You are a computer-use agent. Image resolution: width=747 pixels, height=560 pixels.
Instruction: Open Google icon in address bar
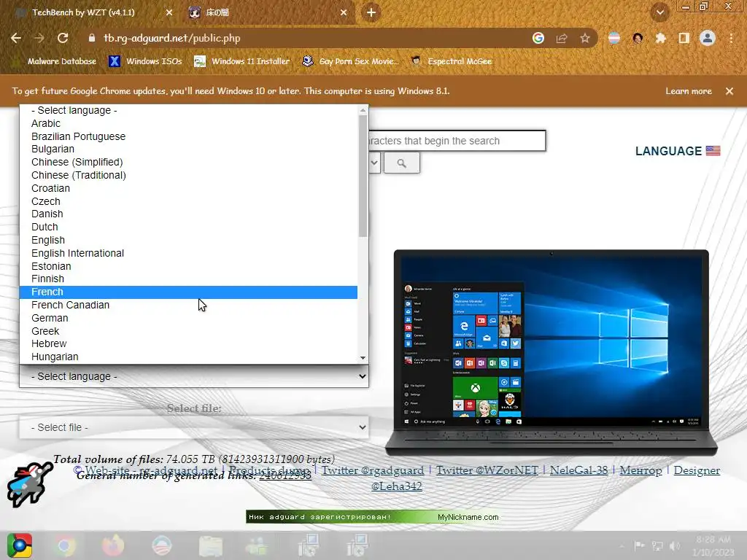538,38
